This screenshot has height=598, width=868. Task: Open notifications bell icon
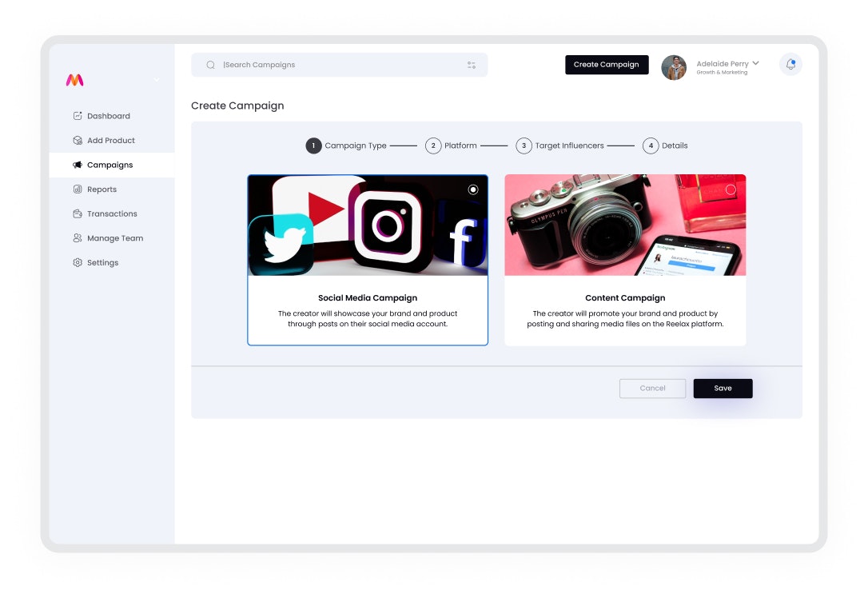point(790,64)
